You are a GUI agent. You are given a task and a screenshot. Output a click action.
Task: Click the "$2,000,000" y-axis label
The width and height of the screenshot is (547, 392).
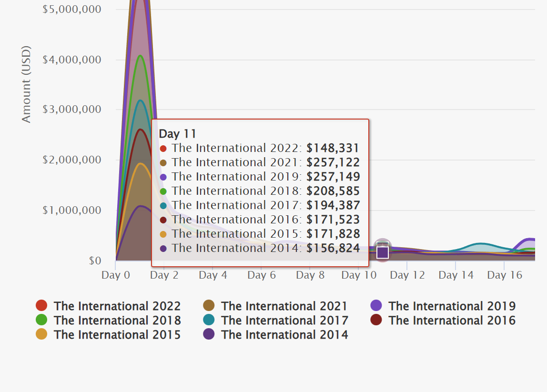click(x=72, y=160)
